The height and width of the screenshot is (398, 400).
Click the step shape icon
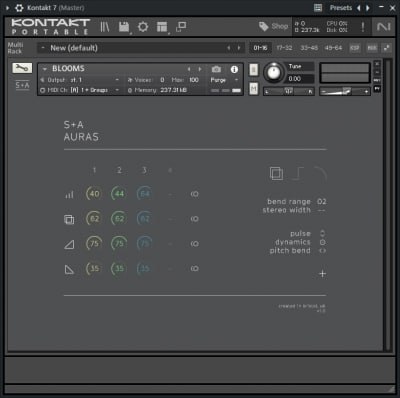pos(298,173)
